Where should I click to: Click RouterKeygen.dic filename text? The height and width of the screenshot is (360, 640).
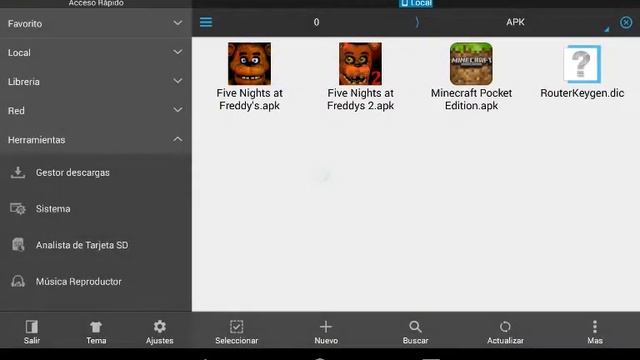click(582, 93)
